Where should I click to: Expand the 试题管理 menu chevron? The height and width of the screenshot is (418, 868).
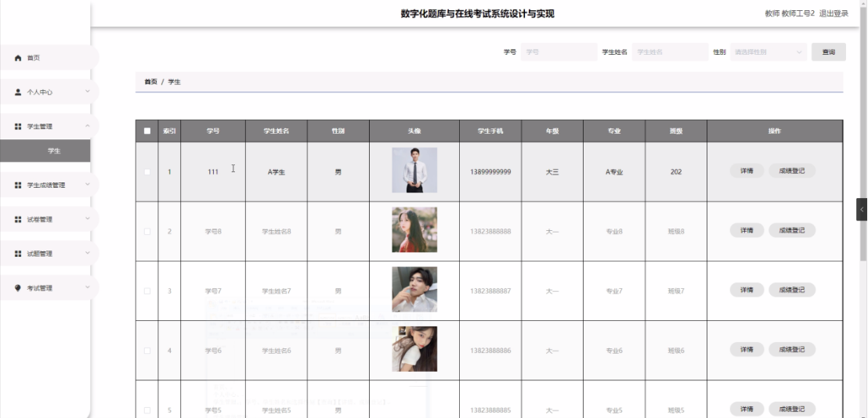(x=88, y=254)
